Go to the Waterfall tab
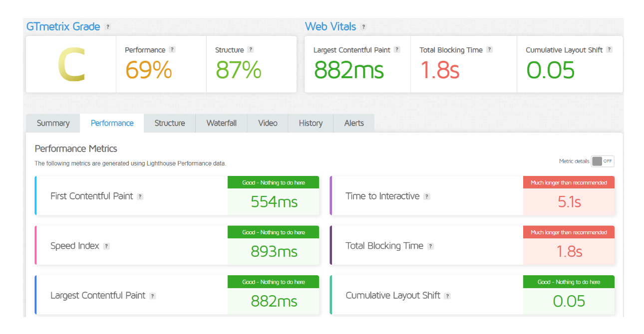The width and height of the screenshot is (644, 334). (x=222, y=123)
